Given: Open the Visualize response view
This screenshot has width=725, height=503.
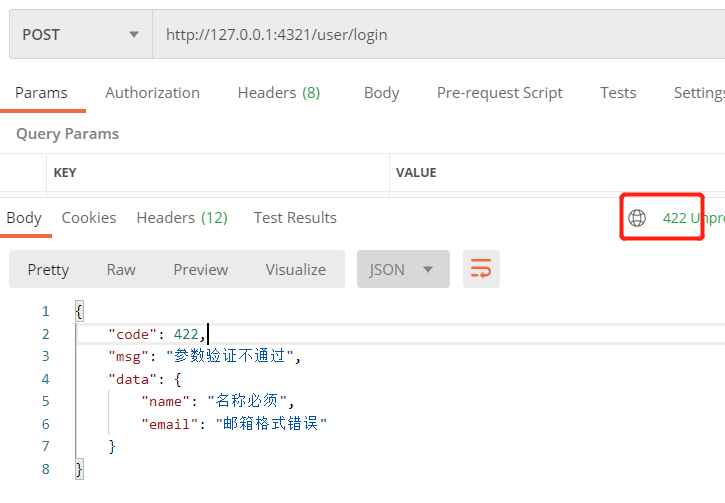Looking at the screenshot, I should (295, 270).
